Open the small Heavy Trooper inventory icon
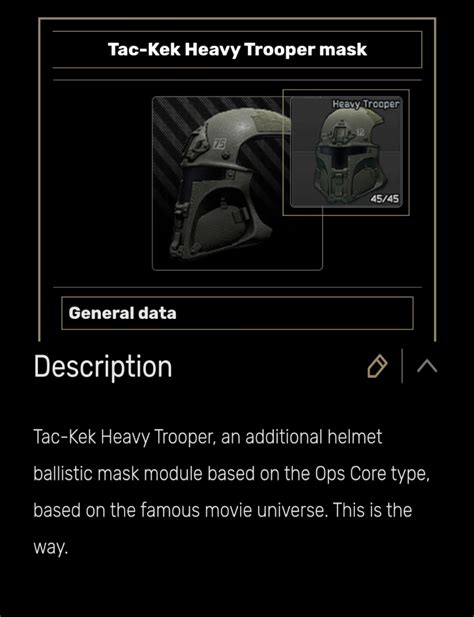This screenshot has height=617, width=474. 346,152
